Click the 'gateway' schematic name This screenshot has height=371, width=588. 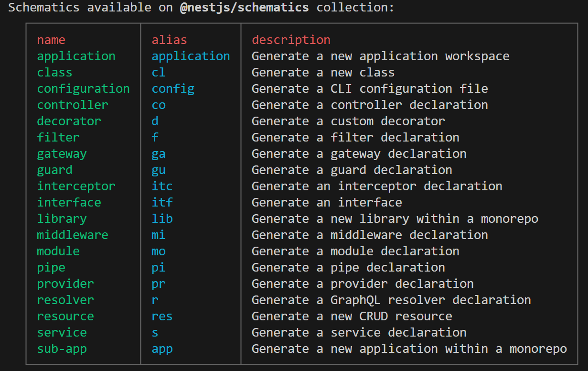62,154
